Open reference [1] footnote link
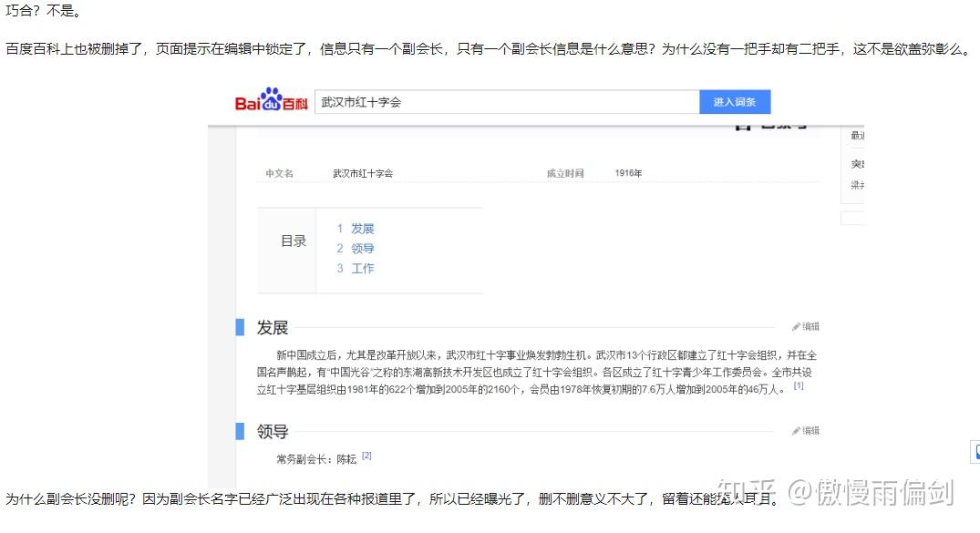Image resolution: width=980 pixels, height=533 pixels. click(799, 386)
